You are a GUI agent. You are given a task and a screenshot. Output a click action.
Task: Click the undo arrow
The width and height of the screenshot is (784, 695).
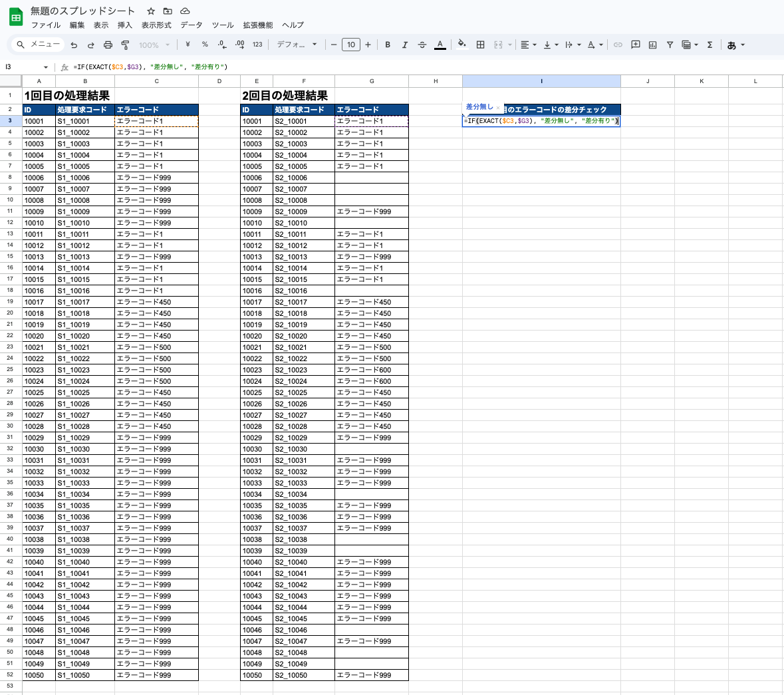[x=74, y=45]
